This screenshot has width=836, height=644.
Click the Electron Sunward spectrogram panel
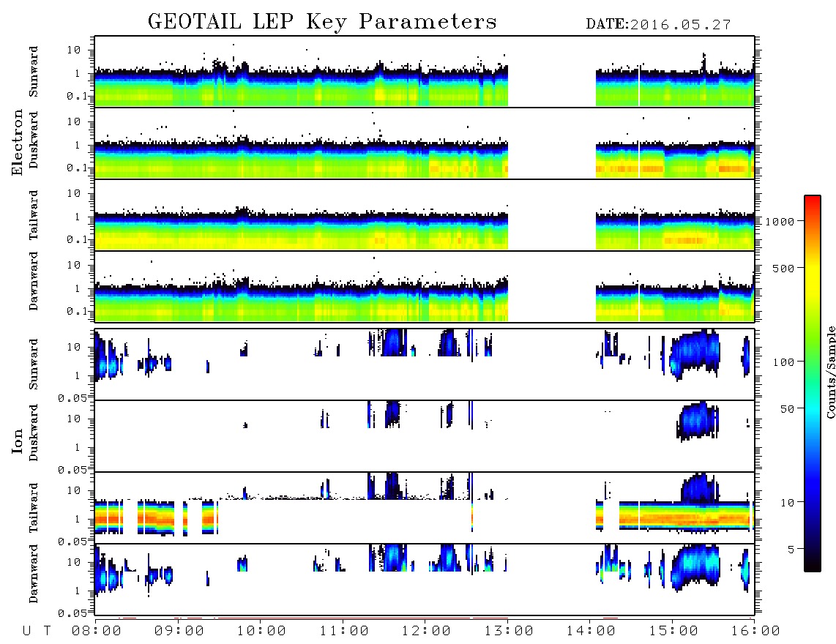click(425, 72)
